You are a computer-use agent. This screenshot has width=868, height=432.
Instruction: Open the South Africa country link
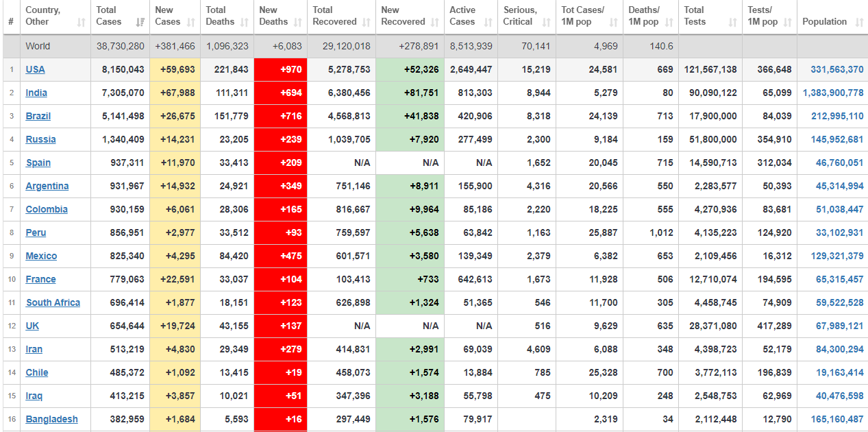point(53,302)
